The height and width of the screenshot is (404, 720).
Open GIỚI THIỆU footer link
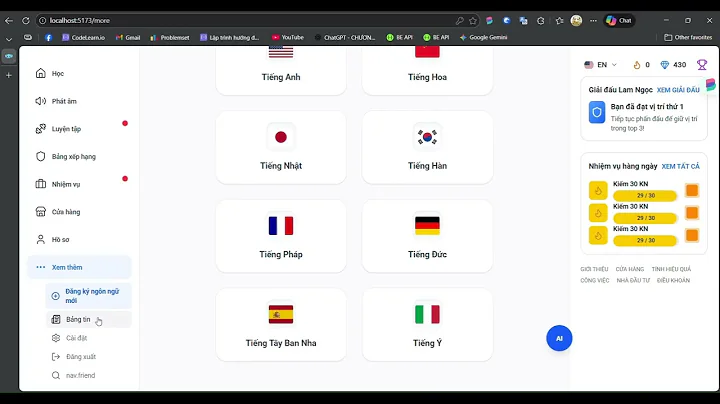coord(594,269)
